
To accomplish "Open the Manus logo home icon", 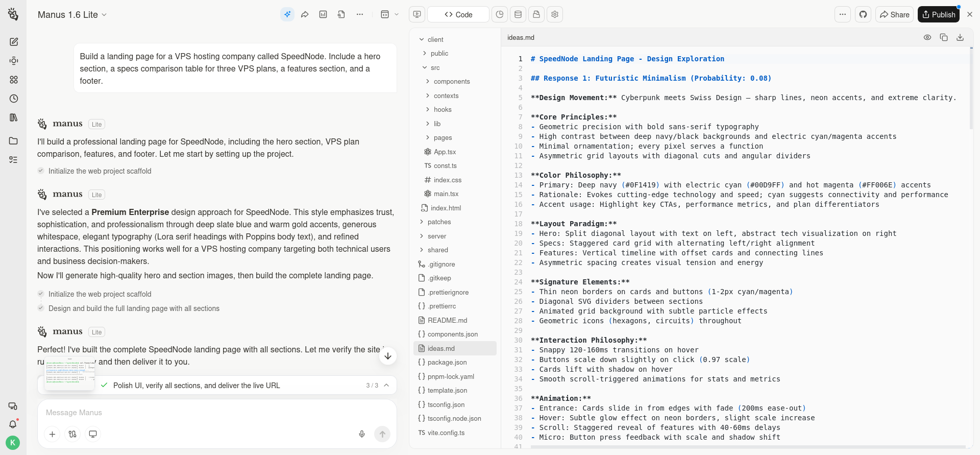I will [13, 14].
